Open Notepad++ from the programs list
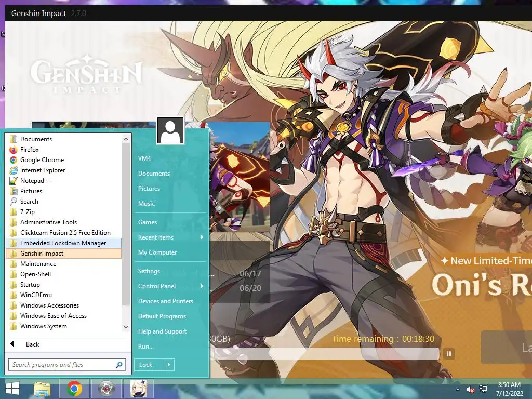The width and height of the screenshot is (532, 399). [x=64, y=181]
